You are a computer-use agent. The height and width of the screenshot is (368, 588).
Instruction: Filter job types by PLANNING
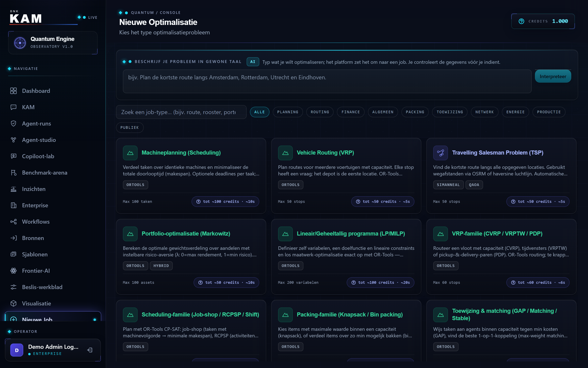[288, 112]
